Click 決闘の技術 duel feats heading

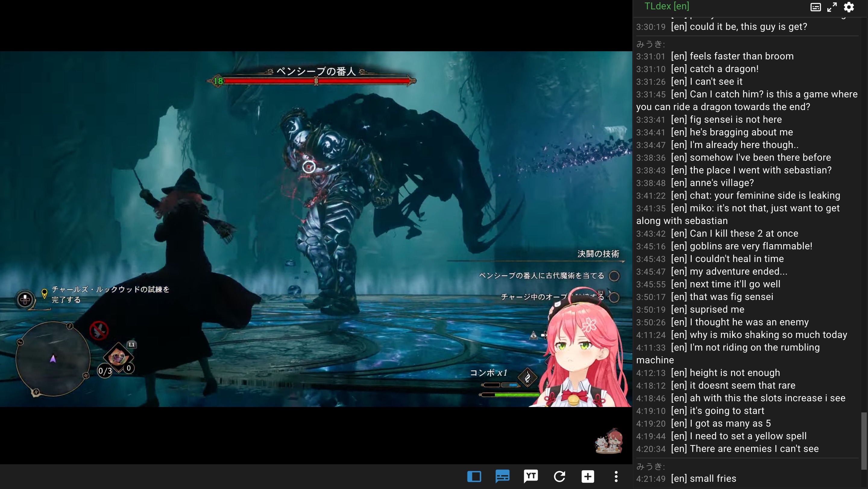coord(598,254)
